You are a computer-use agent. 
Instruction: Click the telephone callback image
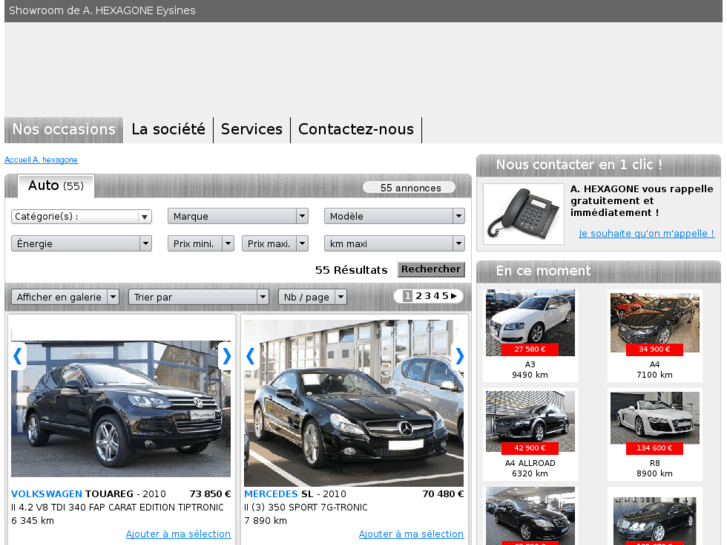click(x=523, y=214)
